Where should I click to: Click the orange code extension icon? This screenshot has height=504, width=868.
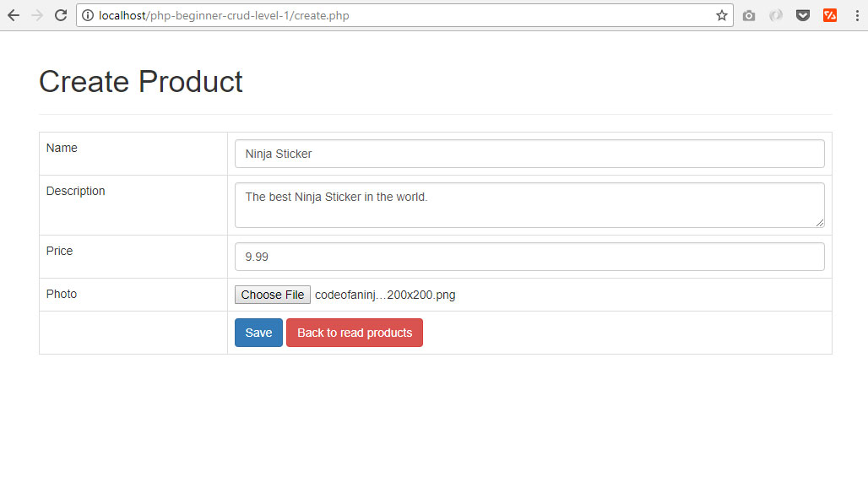pos(830,14)
